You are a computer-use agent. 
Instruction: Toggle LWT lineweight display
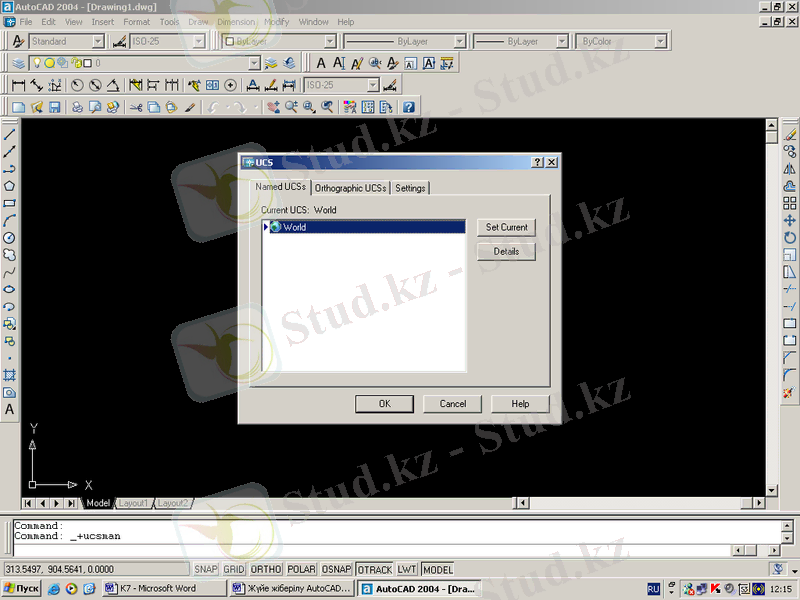[x=407, y=569]
